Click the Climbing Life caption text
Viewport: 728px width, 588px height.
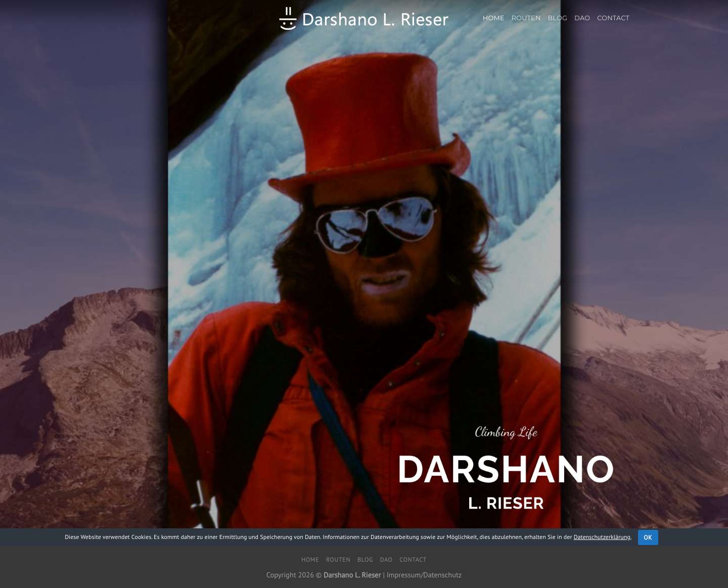coord(506,432)
